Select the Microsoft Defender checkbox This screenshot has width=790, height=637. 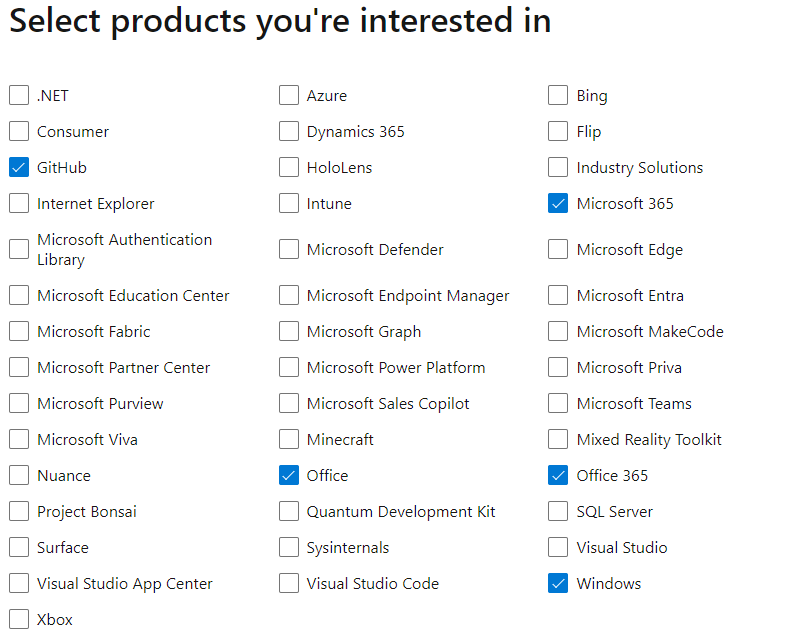(289, 249)
